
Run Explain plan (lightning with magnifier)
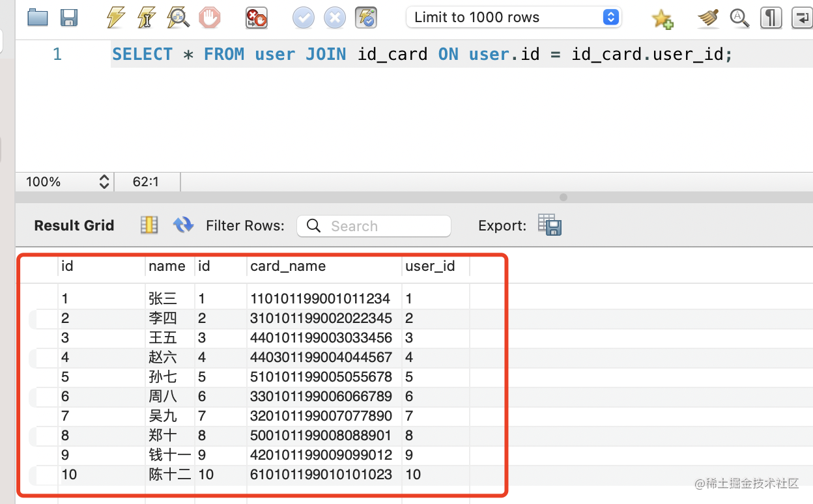[x=178, y=18]
